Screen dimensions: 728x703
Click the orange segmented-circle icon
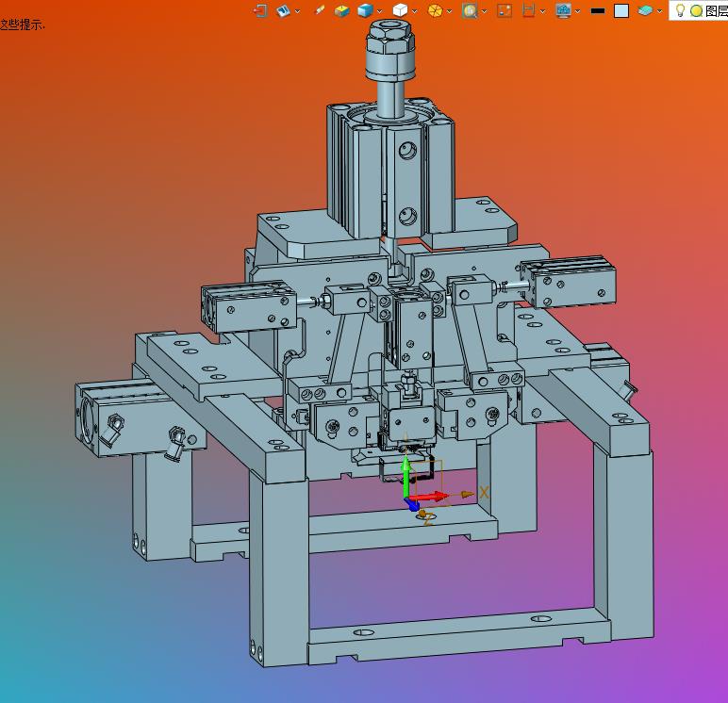coord(435,10)
